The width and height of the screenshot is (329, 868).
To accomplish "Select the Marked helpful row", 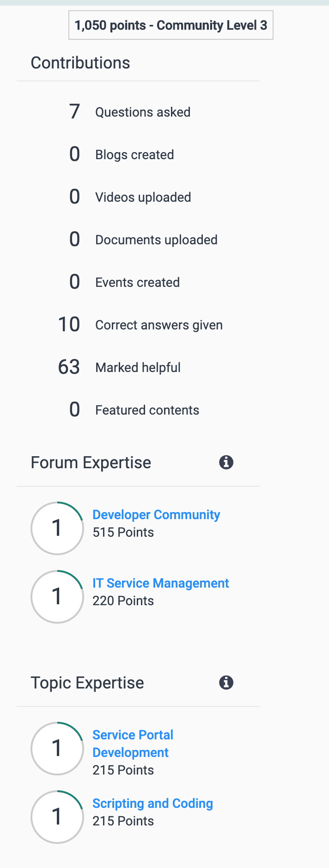I will click(119, 367).
